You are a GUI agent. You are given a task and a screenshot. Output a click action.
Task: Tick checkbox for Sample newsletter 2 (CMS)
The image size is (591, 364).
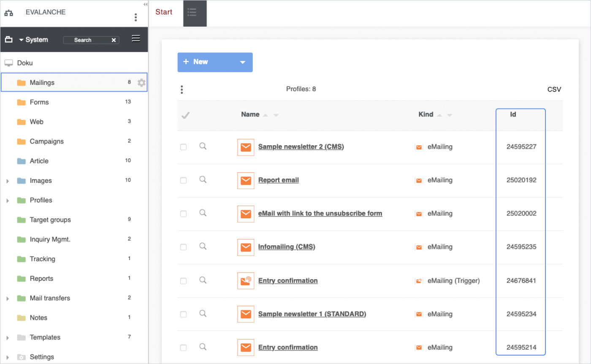pyautogui.click(x=183, y=147)
